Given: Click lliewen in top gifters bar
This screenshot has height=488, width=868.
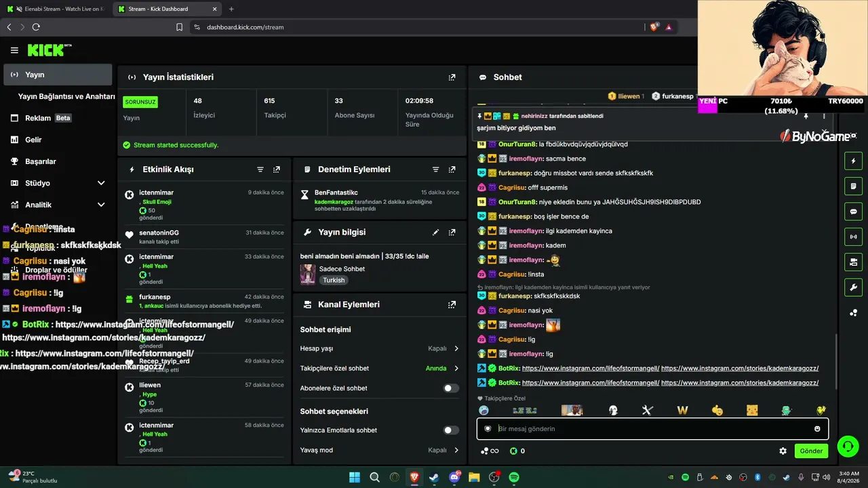Looking at the screenshot, I should [x=629, y=96].
